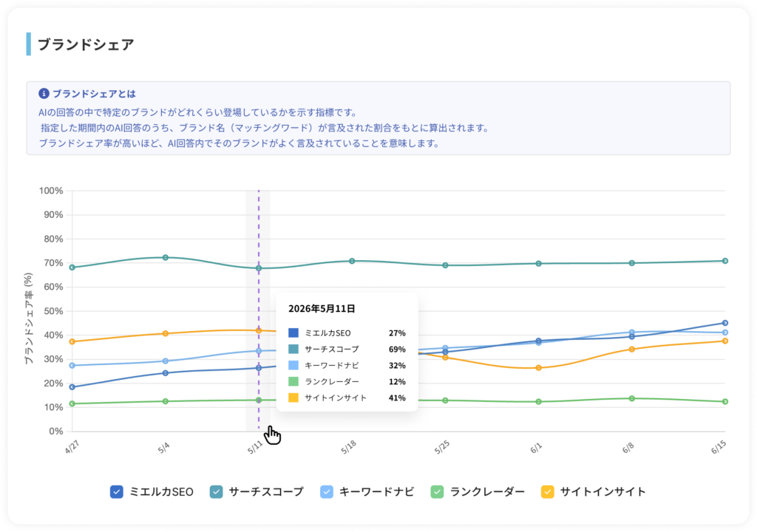Click the tooltip value 41%
This screenshot has height=532, width=757.
click(397, 398)
